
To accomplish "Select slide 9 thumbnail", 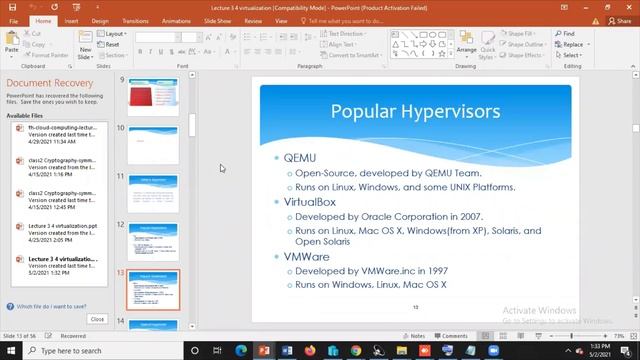I will tap(153, 97).
